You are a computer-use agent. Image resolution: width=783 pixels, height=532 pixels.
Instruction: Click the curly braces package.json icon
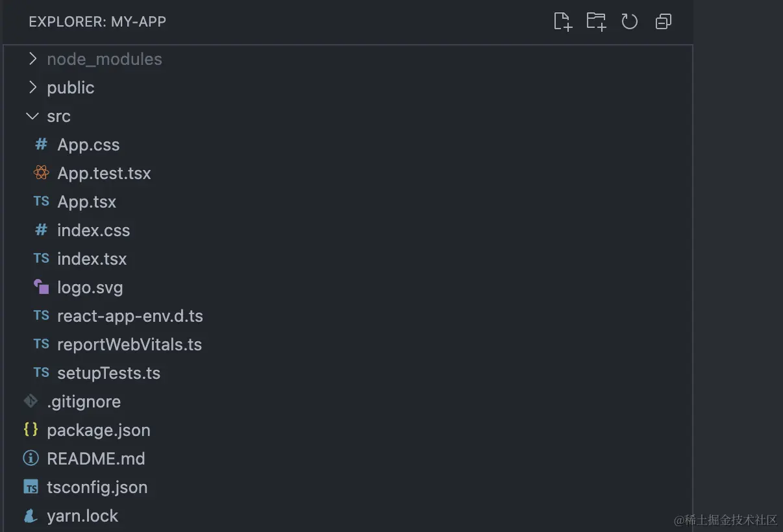[x=31, y=429]
